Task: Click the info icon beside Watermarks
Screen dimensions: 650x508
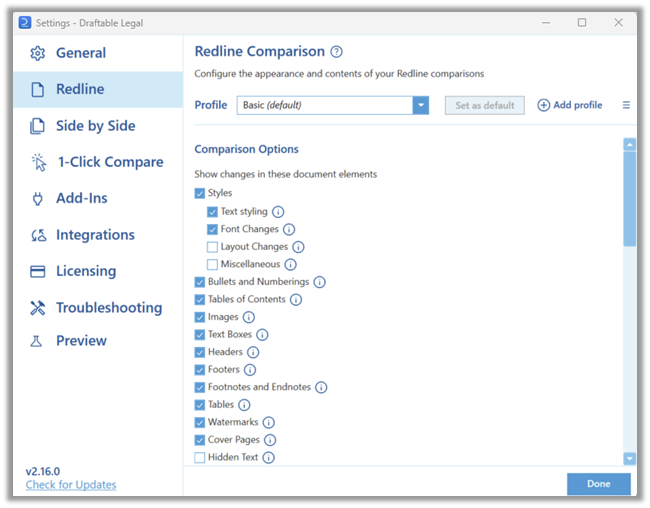Action: [x=269, y=423]
